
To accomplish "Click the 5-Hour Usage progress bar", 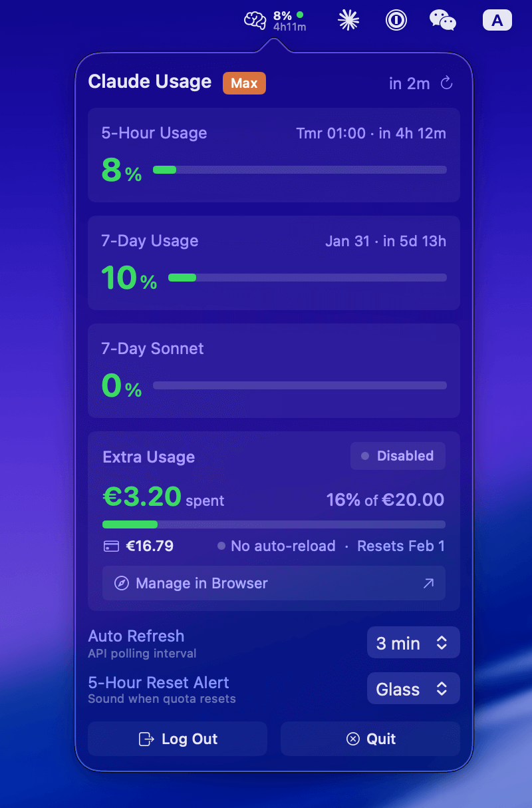I will pos(299,170).
